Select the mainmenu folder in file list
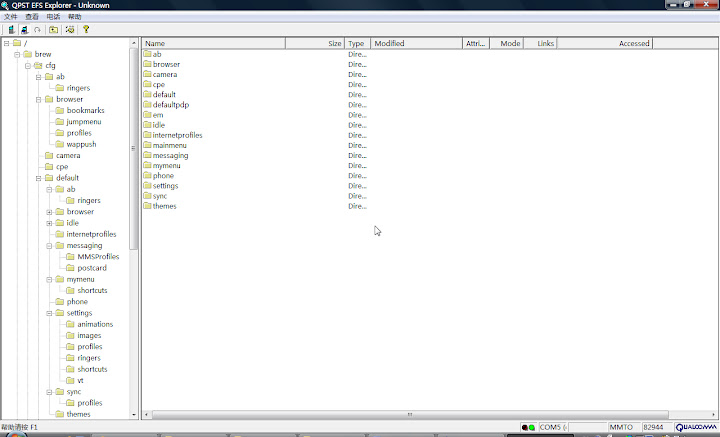 pyautogui.click(x=169, y=145)
